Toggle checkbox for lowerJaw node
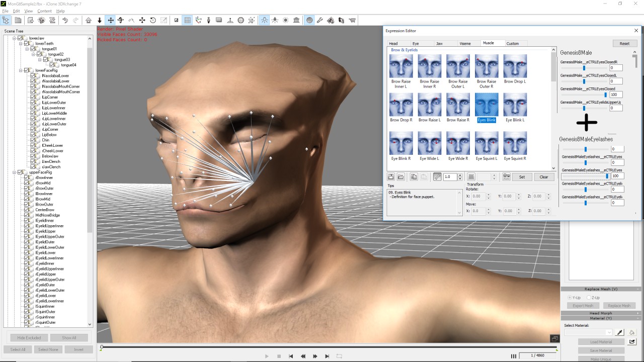The image size is (644, 362). tap(20, 38)
